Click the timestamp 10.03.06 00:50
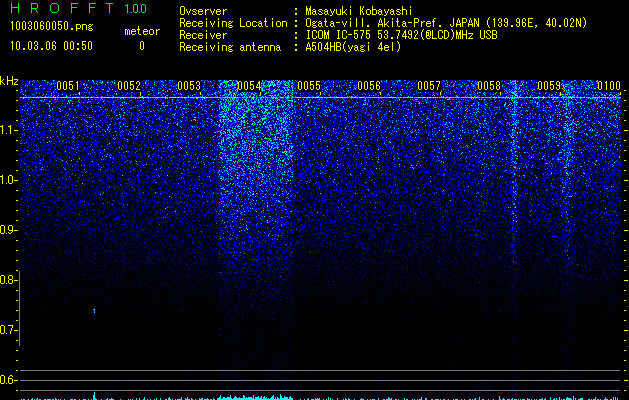Screen dimensions: 629x400 pyautogui.click(x=51, y=46)
